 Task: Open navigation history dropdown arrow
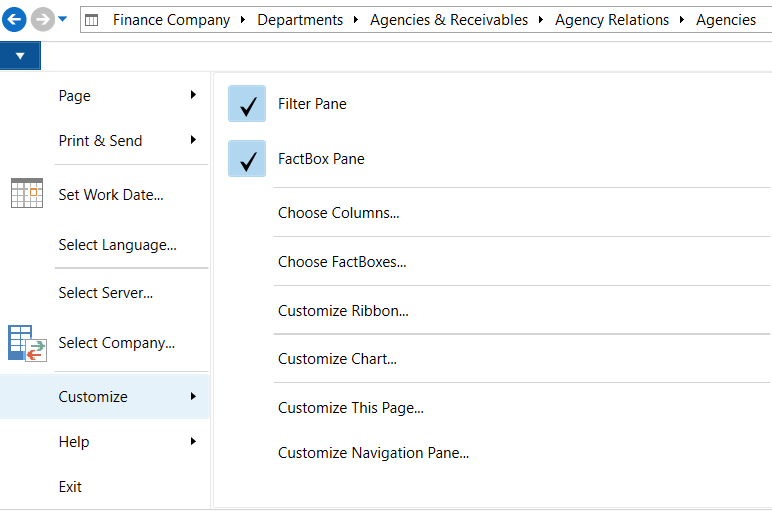(63, 19)
